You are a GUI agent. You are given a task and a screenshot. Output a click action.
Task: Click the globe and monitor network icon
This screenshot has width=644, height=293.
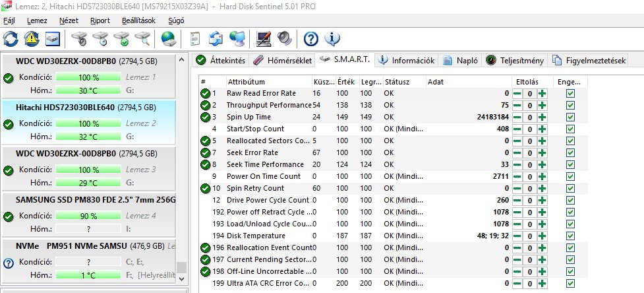point(237,39)
